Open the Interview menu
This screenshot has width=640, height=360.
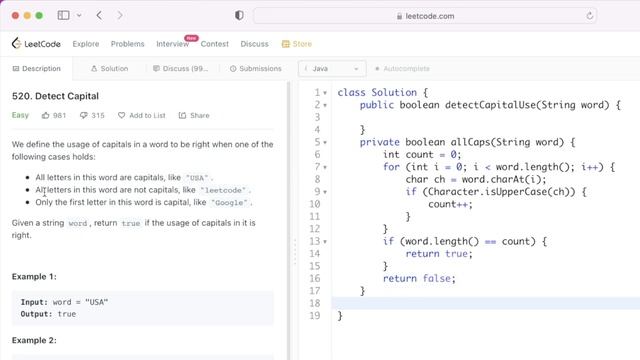click(x=172, y=44)
